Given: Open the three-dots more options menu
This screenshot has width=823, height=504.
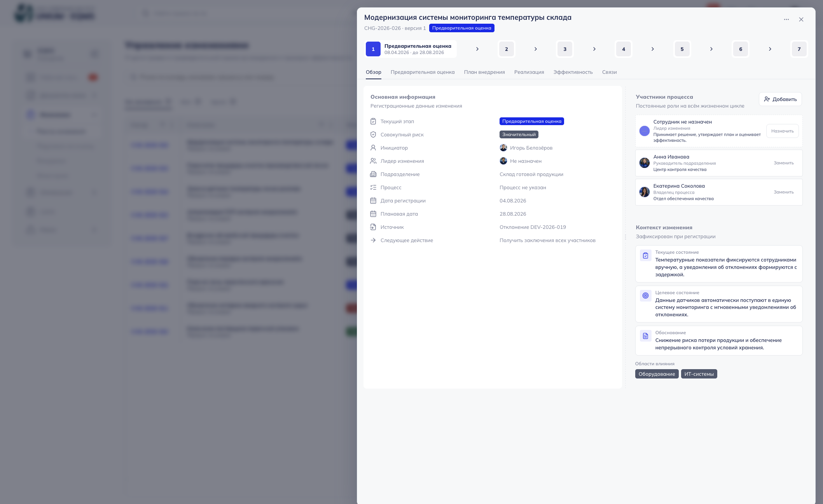Looking at the screenshot, I should [x=786, y=19].
